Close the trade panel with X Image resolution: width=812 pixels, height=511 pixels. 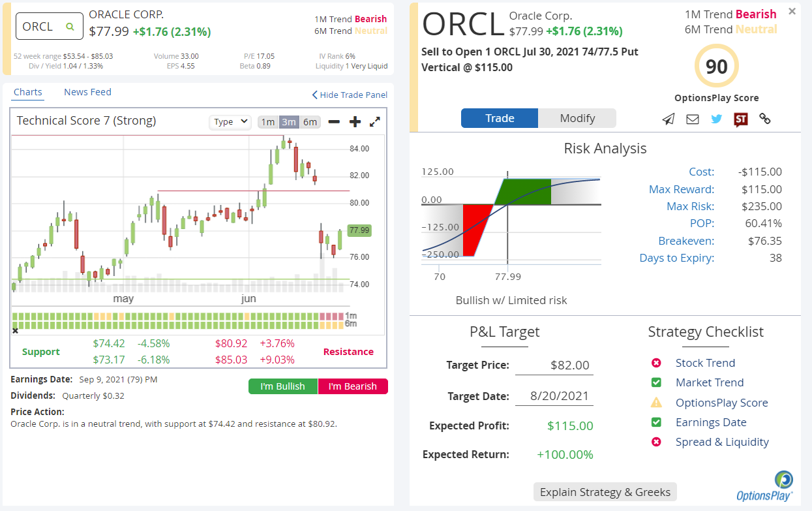[792, 11]
